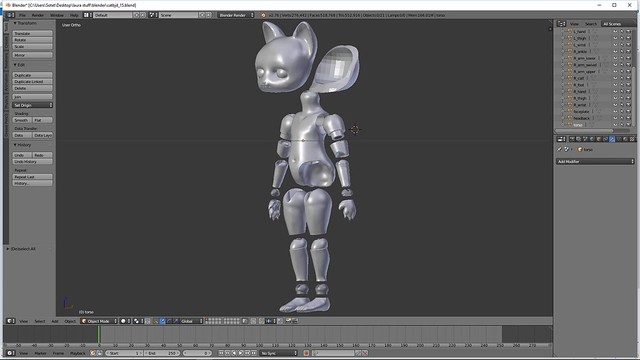Open the Modifiers wrench tab in properties
This screenshot has height=360, width=640.
pos(612,139)
